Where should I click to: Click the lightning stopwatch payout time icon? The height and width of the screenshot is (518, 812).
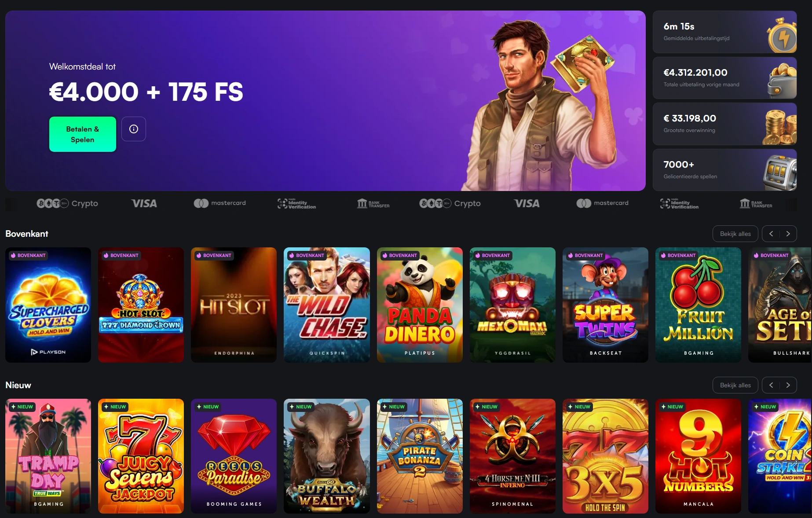click(x=782, y=36)
